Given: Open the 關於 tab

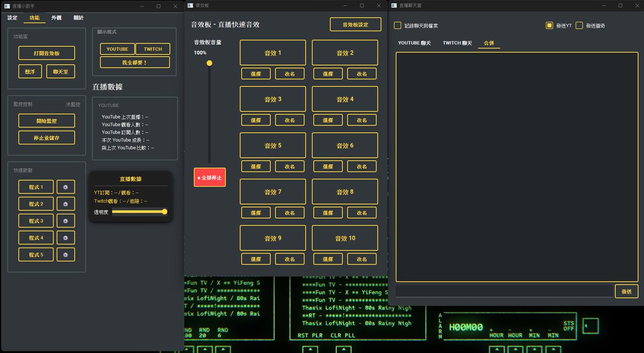Looking at the screenshot, I should tap(78, 18).
